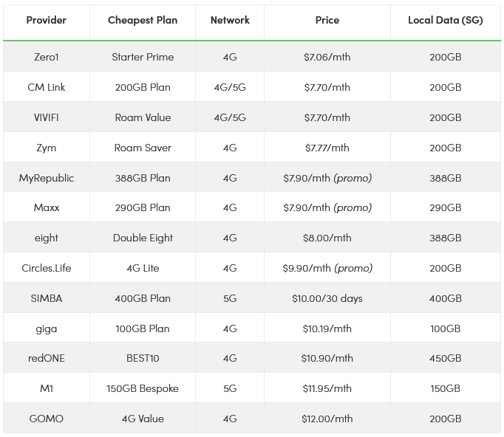Click the $7.06/mth price cell
The height and width of the screenshot is (437, 504).
click(327, 57)
